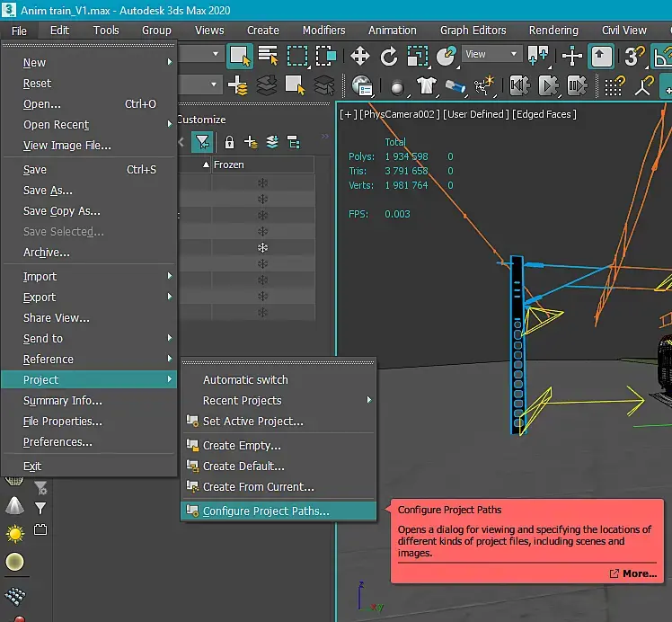Screen dimensions: 672x622
Task: Click the plain white funnel filter icon
Action: pos(40,508)
